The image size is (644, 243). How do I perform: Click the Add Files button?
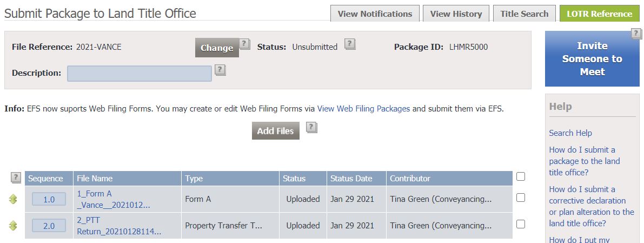click(x=276, y=131)
